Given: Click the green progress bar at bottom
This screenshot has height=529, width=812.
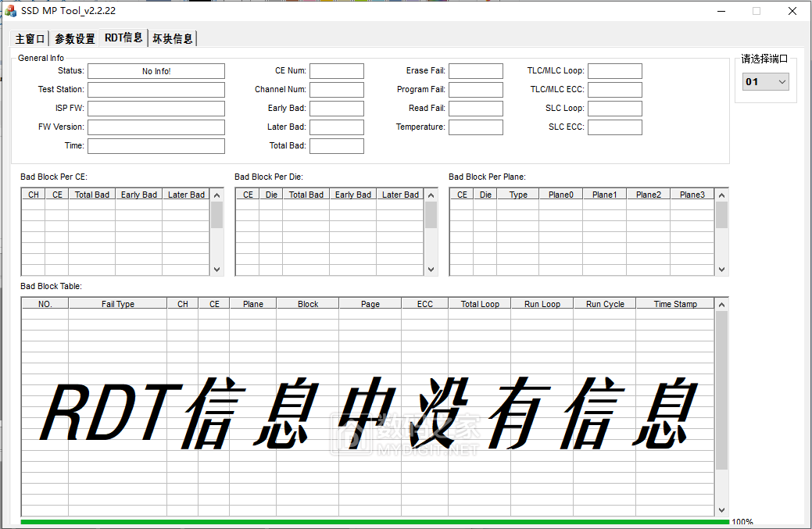Looking at the screenshot, I should 375,522.
